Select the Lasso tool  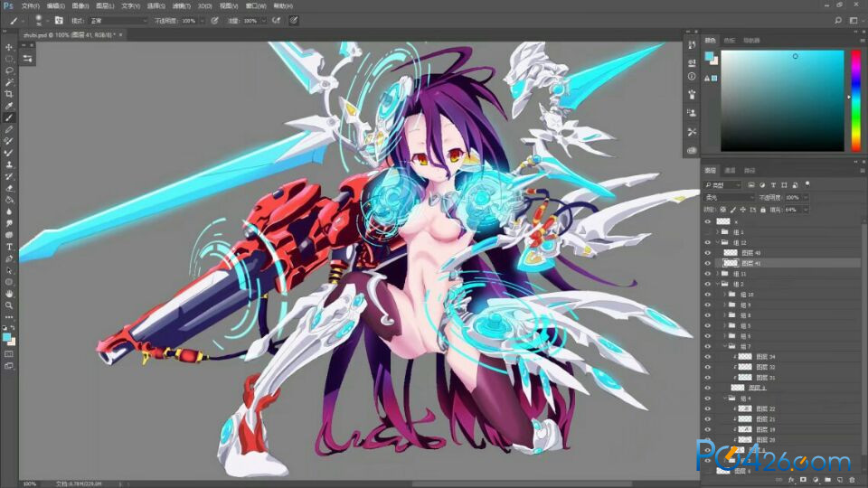pos(9,70)
